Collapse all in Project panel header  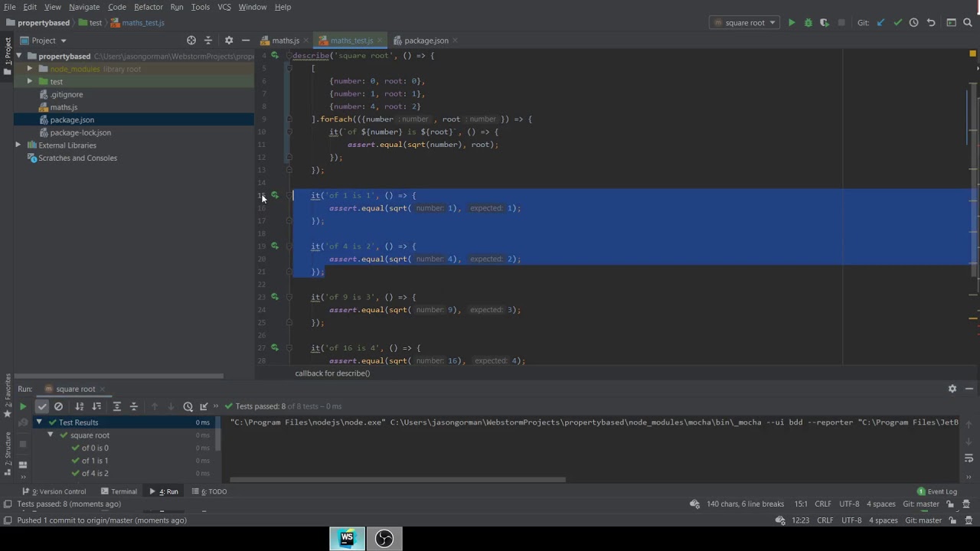click(208, 41)
